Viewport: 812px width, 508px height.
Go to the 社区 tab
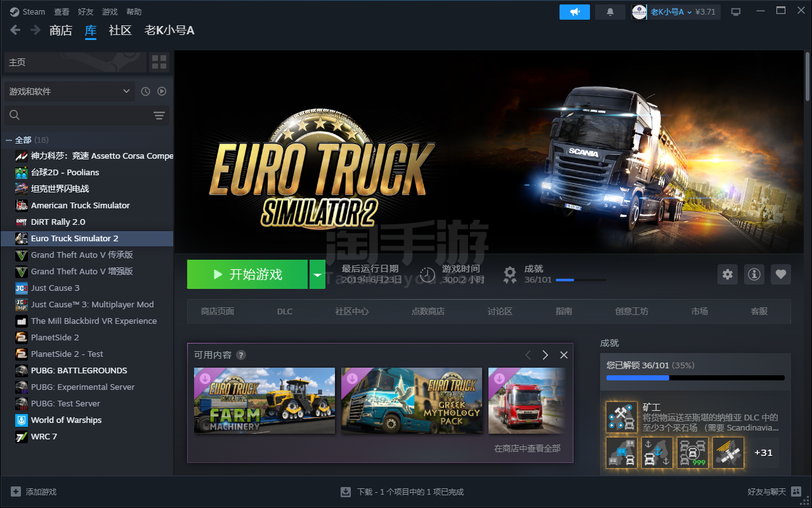(x=120, y=30)
